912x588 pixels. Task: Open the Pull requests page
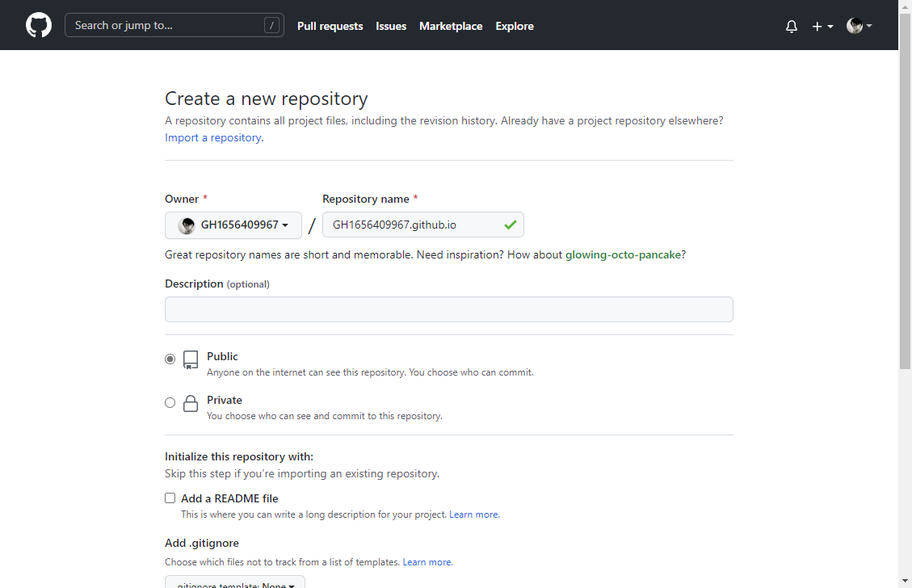click(330, 26)
